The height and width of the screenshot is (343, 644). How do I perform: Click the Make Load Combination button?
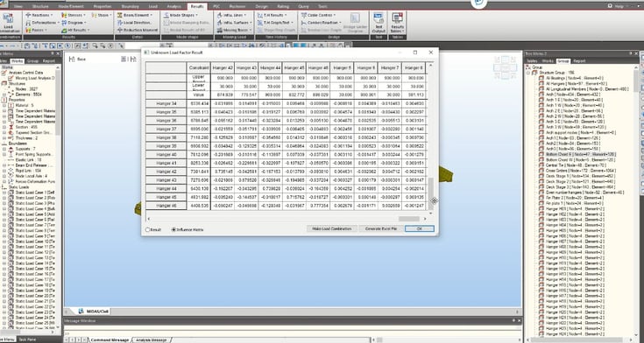coord(332,229)
